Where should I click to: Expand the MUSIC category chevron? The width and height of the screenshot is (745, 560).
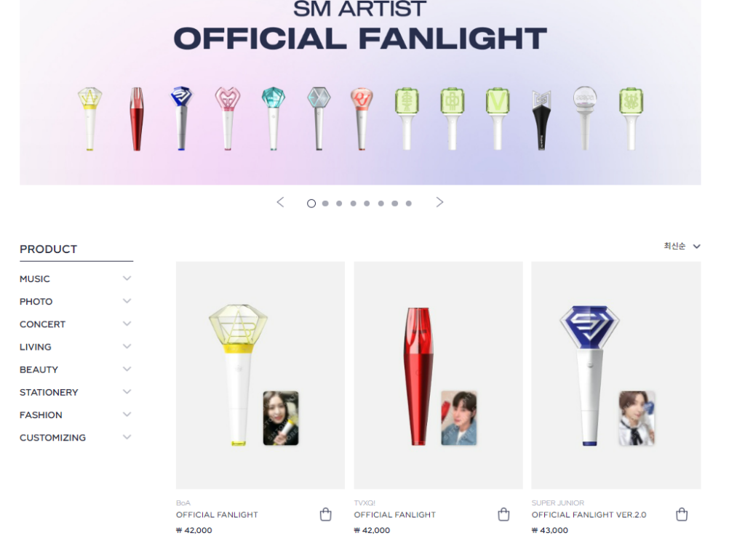(127, 279)
